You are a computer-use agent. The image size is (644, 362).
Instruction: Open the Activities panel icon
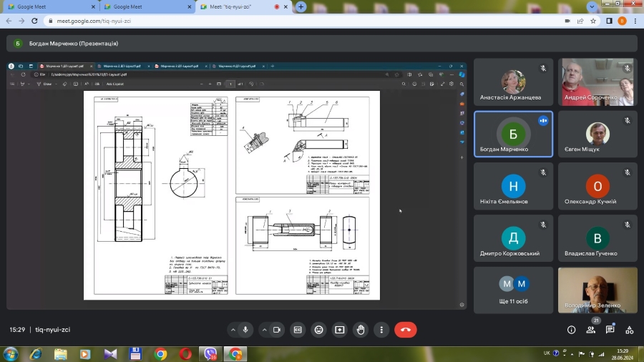point(629,330)
